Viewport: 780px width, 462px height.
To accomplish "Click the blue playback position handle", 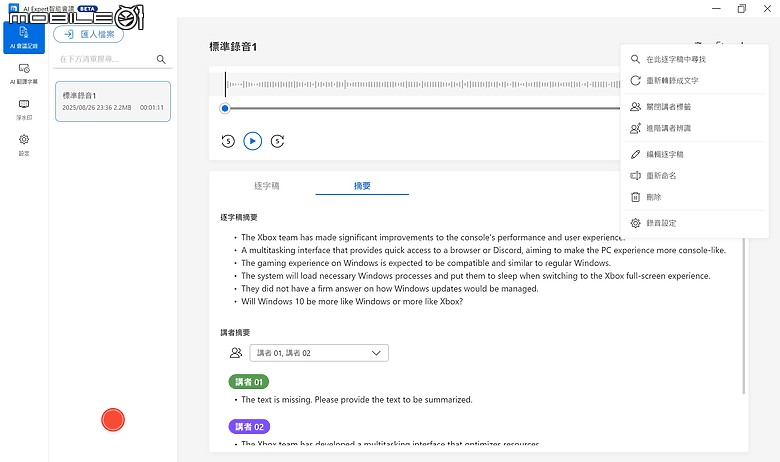I will (x=225, y=108).
